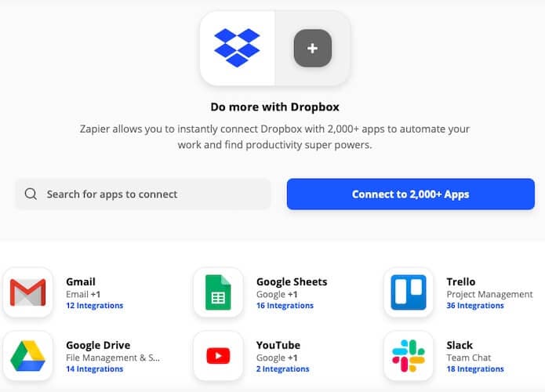Click the gray plus add-app icon
Image resolution: width=545 pixels, height=392 pixels.
pyautogui.click(x=312, y=48)
